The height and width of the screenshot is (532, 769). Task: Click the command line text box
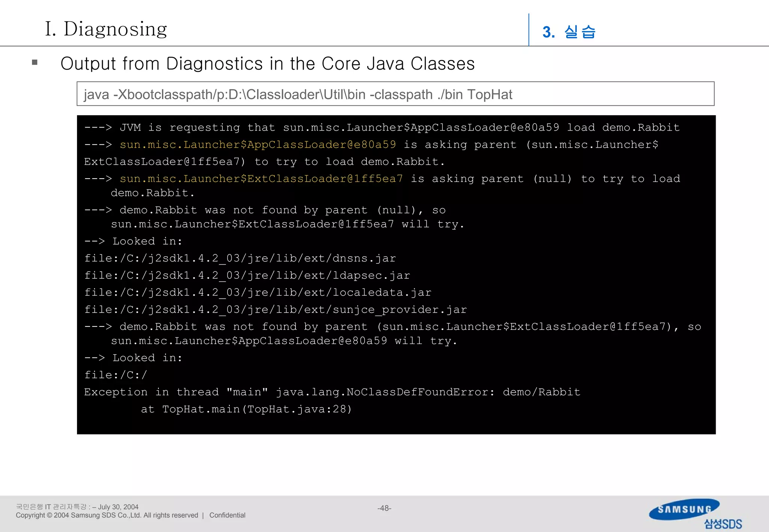(395, 94)
